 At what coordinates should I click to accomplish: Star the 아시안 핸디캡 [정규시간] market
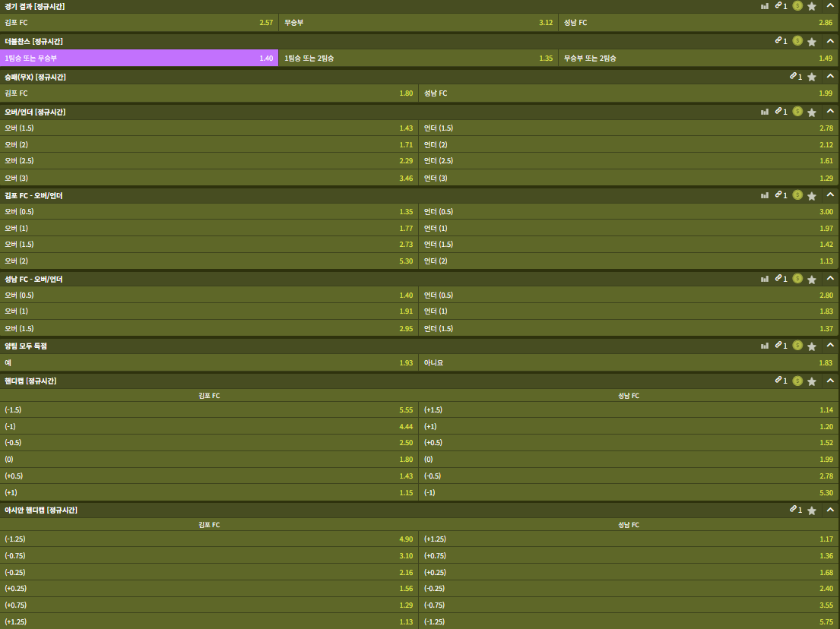(x=812, y=510)
